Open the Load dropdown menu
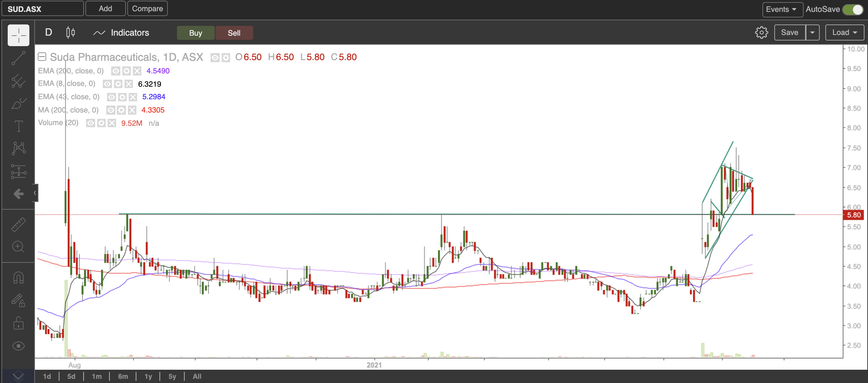868x383 pixels. pyautogui.click(x=845, y=32)
